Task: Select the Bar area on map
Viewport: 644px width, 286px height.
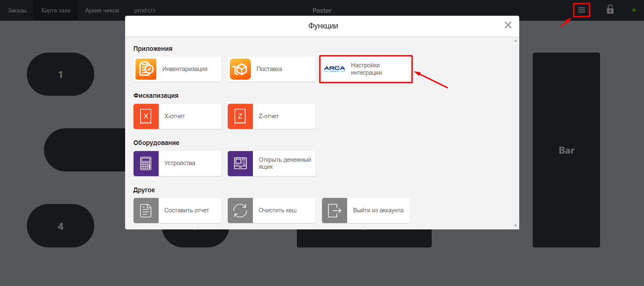Action: 566,150
